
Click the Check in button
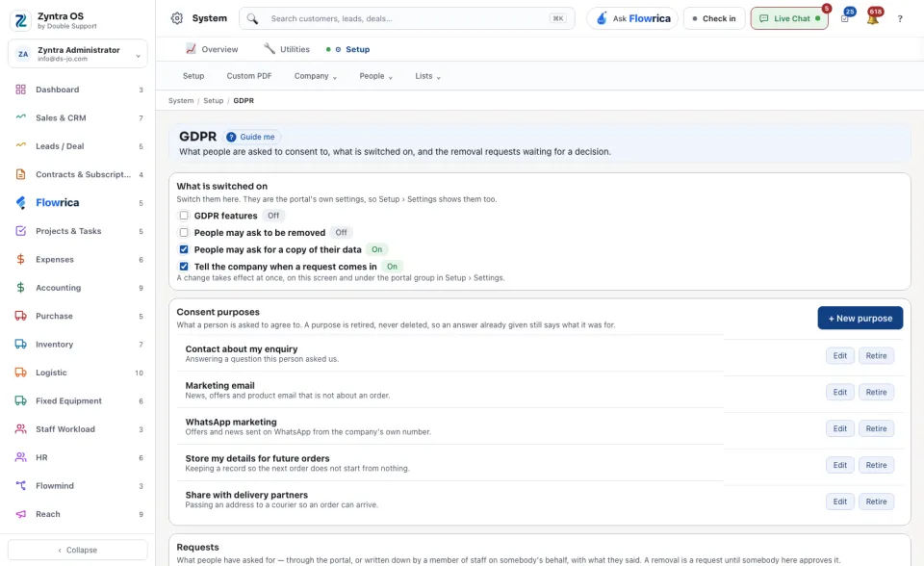click(x=714, y=18)
